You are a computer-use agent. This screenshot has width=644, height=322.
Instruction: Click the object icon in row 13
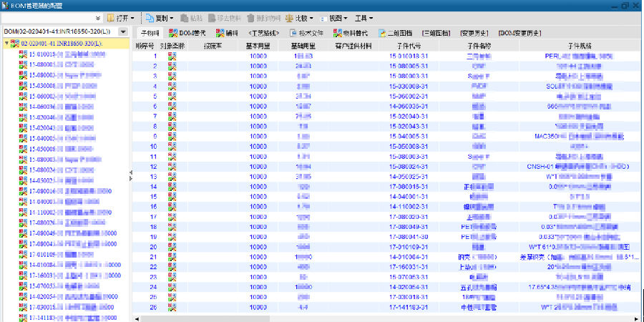tap(172, 176)
